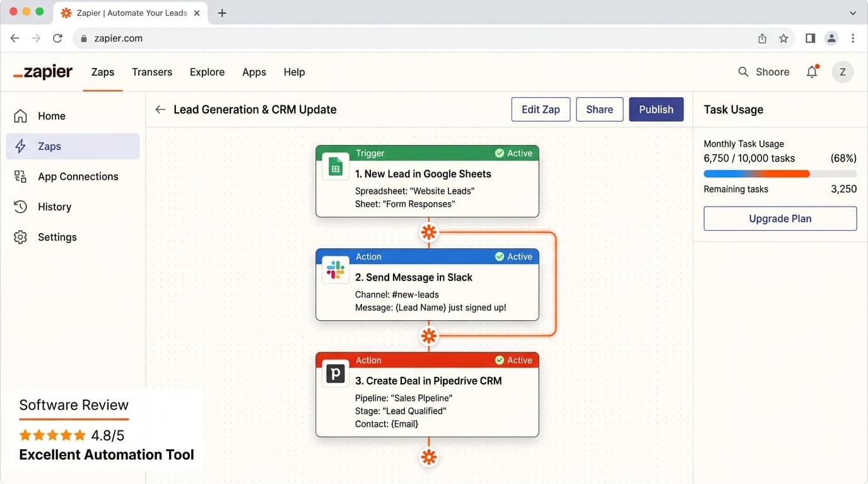Select Zaps in the sidebar
Viewport: 868px width, 484px height.
73,146
